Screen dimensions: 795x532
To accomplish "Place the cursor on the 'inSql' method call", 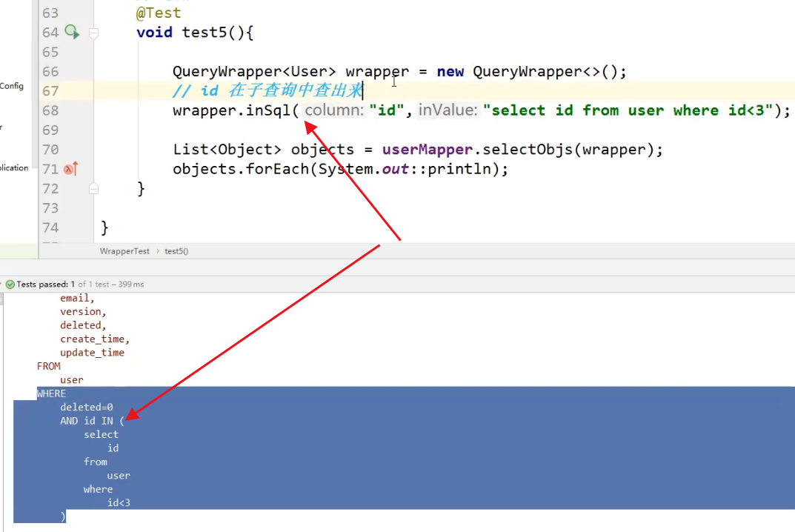I will click(x=268, y=110).
